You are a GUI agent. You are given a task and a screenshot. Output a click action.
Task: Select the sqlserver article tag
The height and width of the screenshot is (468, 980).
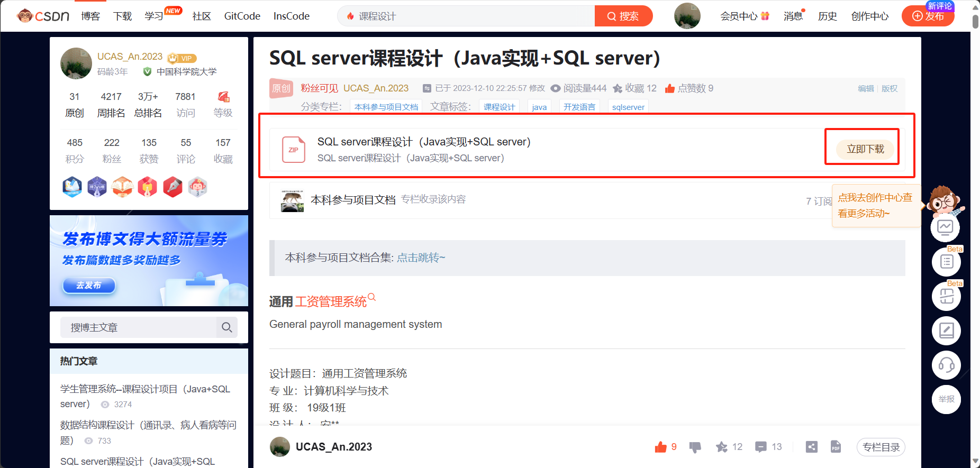tap(628, 107)
